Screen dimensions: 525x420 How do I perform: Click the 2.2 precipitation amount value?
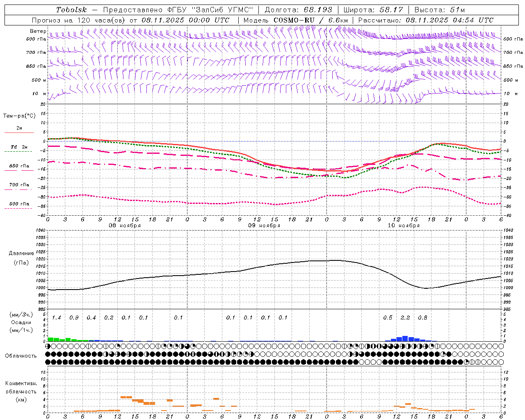[405, 318]
